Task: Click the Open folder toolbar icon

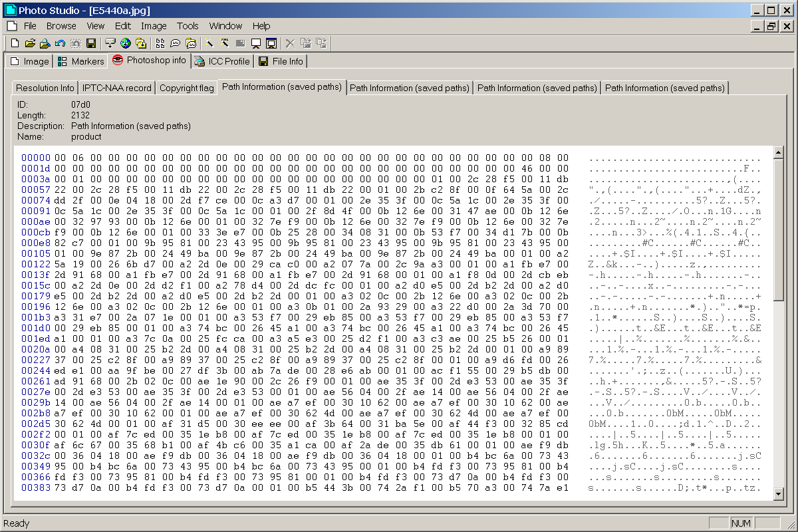Action: tap(30, 43)
